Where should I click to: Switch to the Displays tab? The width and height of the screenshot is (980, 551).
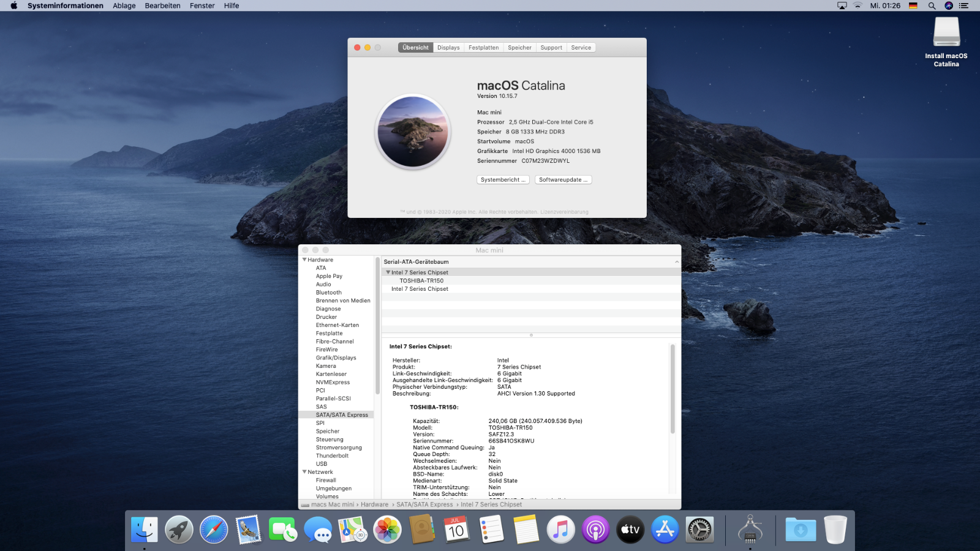tap(448, 47)
